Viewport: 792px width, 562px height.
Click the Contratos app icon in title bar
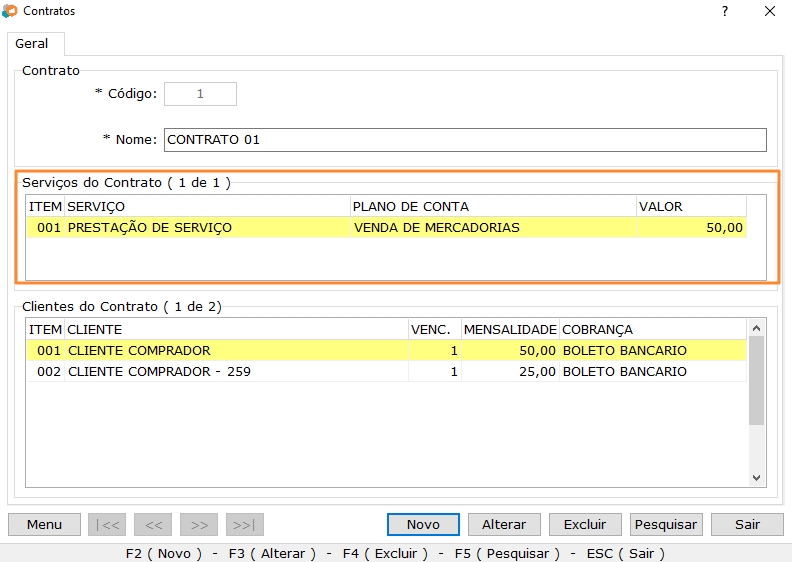pos(10,11)
